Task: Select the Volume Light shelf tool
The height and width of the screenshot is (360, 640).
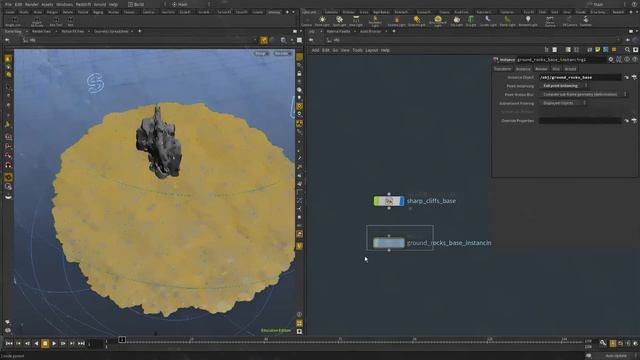Action: click(396, 21)
